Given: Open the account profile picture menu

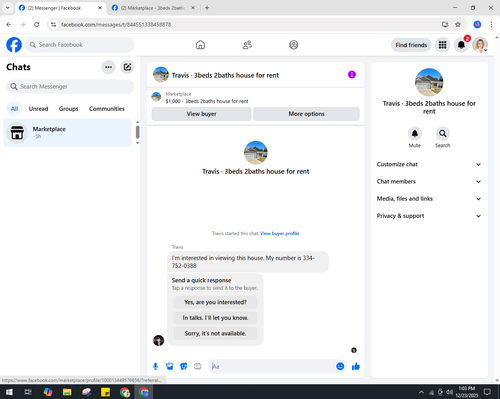Looking at the screenshot, I should pos(480,45).
